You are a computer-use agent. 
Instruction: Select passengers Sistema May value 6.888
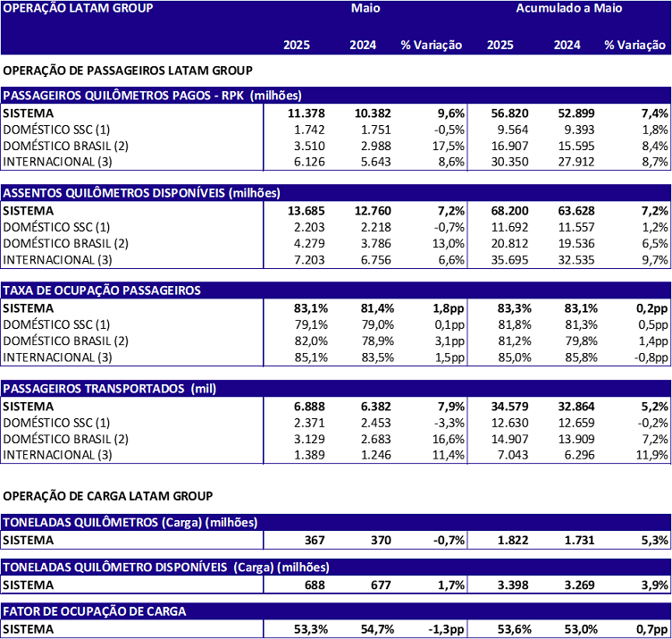coord(309,407)
